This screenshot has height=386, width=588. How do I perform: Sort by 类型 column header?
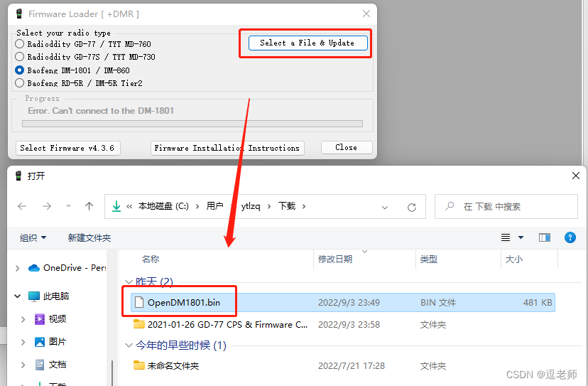429,259
